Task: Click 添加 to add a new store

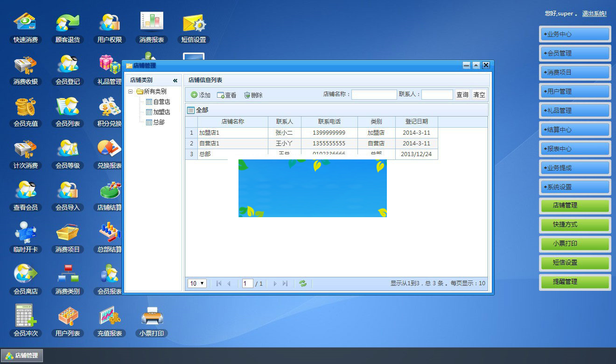Action: [200, 95]
